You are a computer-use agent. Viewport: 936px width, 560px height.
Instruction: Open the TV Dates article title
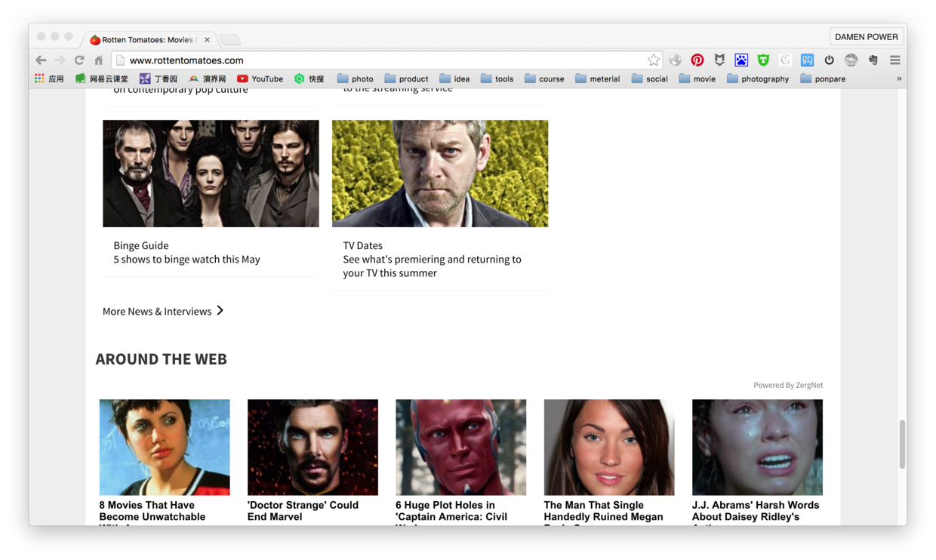point(363,245)
